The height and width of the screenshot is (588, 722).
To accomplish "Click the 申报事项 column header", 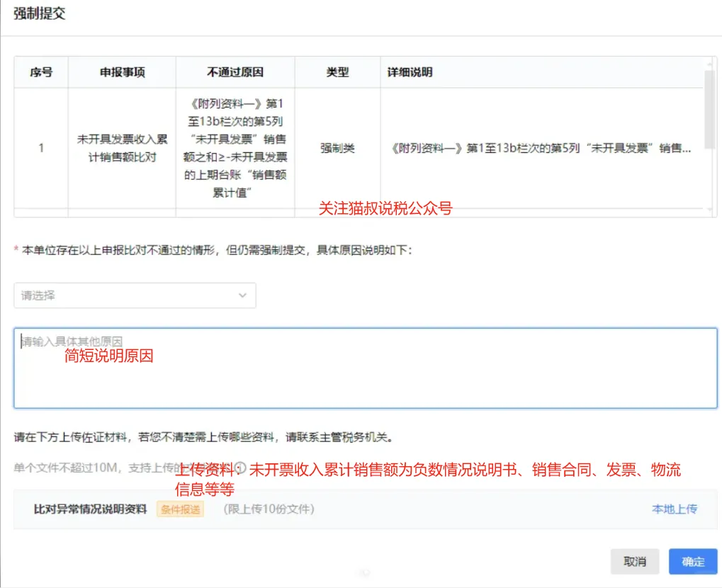I will [x=121, y=72].
